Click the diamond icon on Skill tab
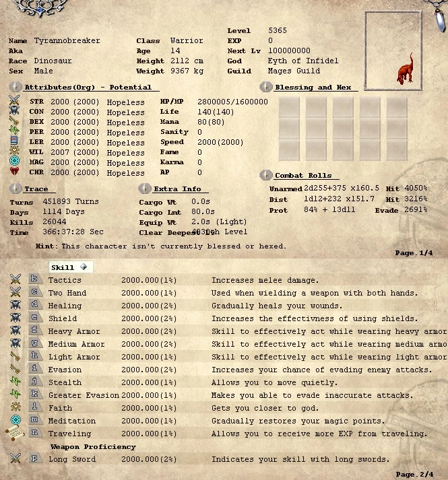This screenshot has width=448, height=480. [84, 267]
